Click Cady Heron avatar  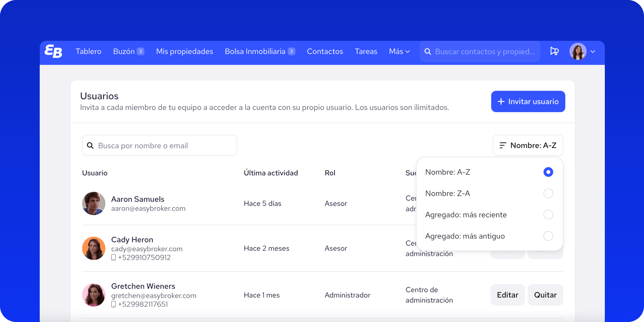(x=94, y=248)
